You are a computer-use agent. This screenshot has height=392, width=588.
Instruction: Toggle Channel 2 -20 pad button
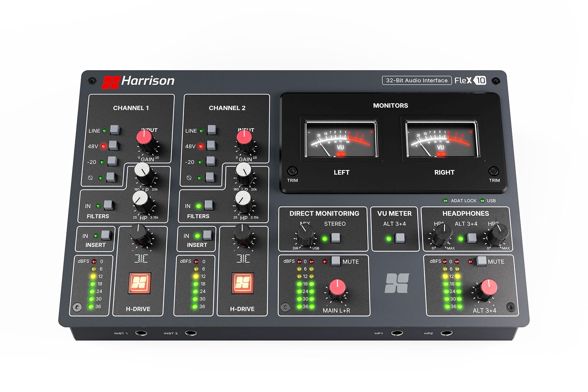211,161
